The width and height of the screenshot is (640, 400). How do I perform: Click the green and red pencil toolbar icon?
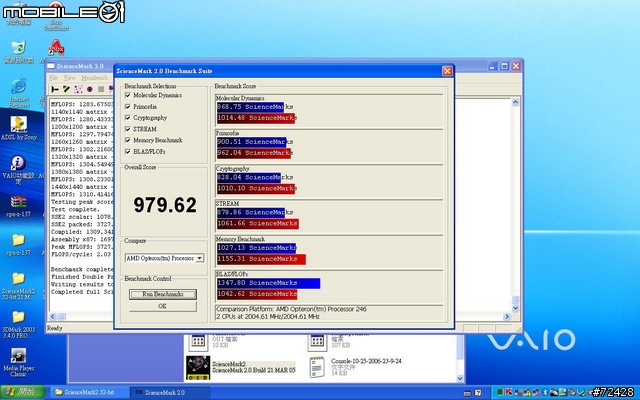point(66,89)
